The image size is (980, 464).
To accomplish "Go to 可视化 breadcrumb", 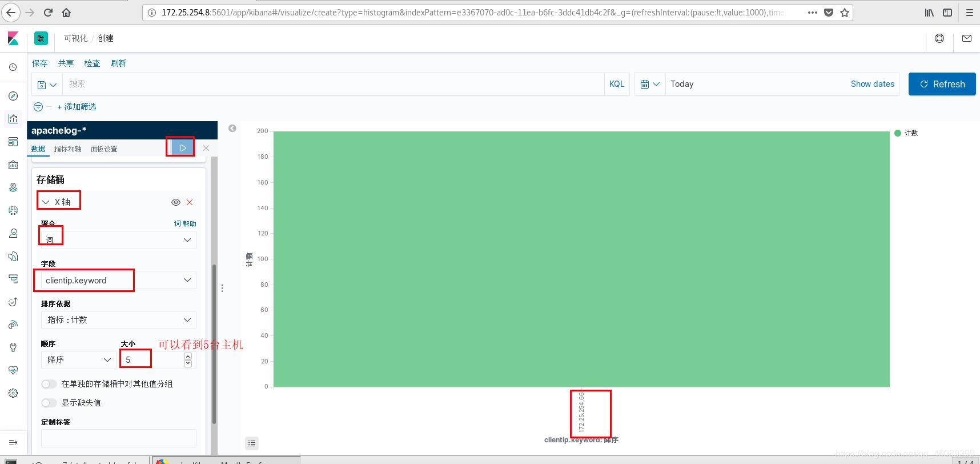I will (x=75, y=38).
